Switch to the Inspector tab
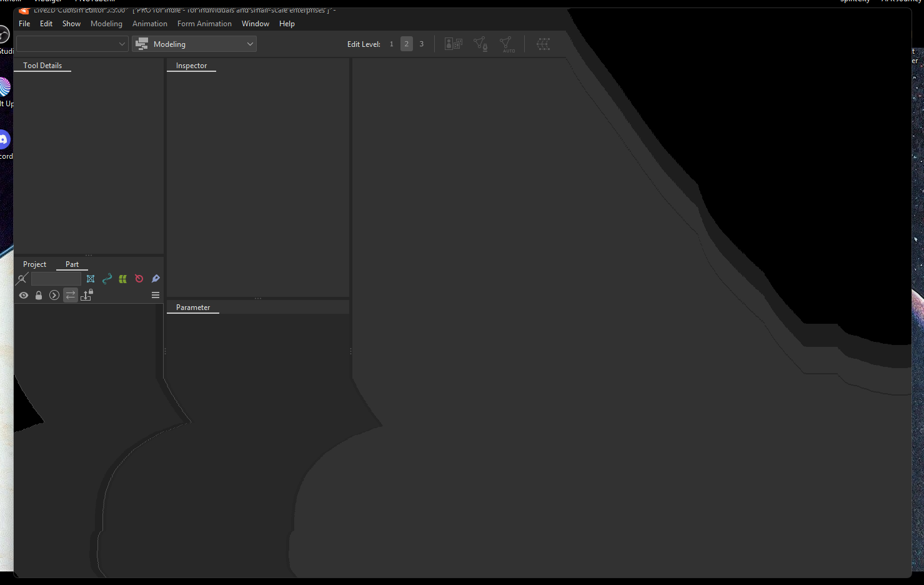The width and height of the screenshot is (924, 585). tap(191, 66)
